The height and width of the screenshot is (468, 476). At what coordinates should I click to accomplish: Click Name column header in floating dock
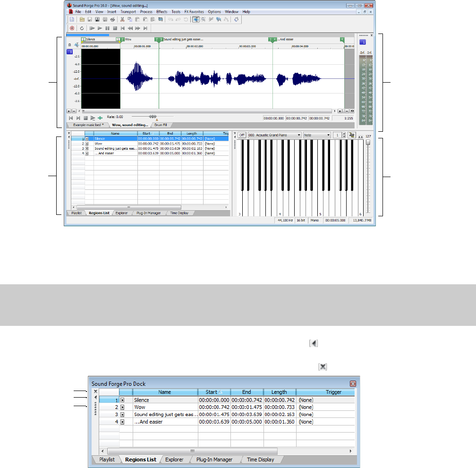165,392
